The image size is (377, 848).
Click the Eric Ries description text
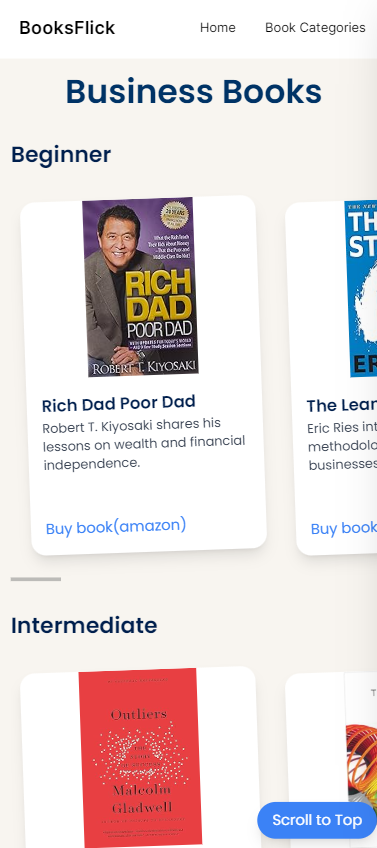[x=342, y=447]
